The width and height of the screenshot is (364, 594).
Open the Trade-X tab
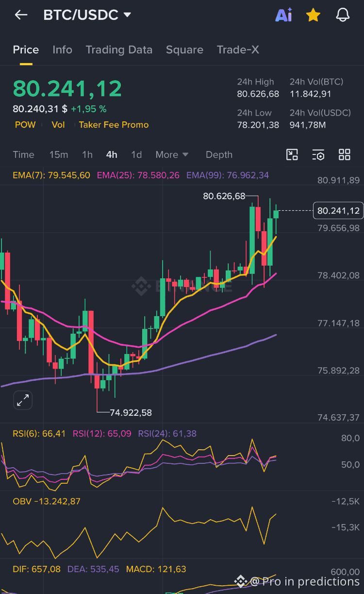point(238,50)
